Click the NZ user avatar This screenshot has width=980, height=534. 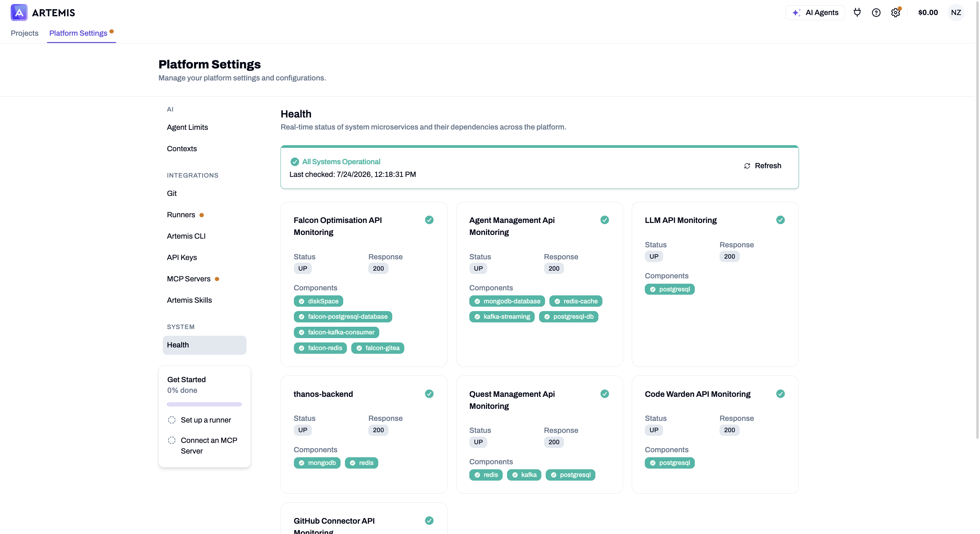click(x=956, y=13)
